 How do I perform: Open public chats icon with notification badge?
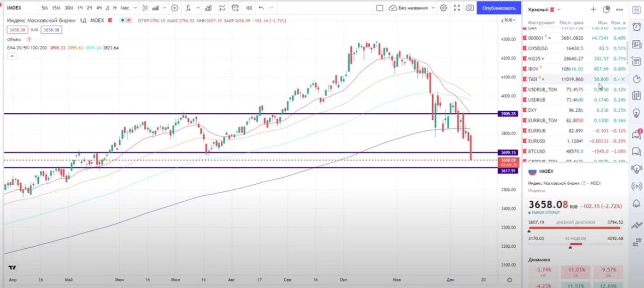pyautogui.click(x=636, y=134)
